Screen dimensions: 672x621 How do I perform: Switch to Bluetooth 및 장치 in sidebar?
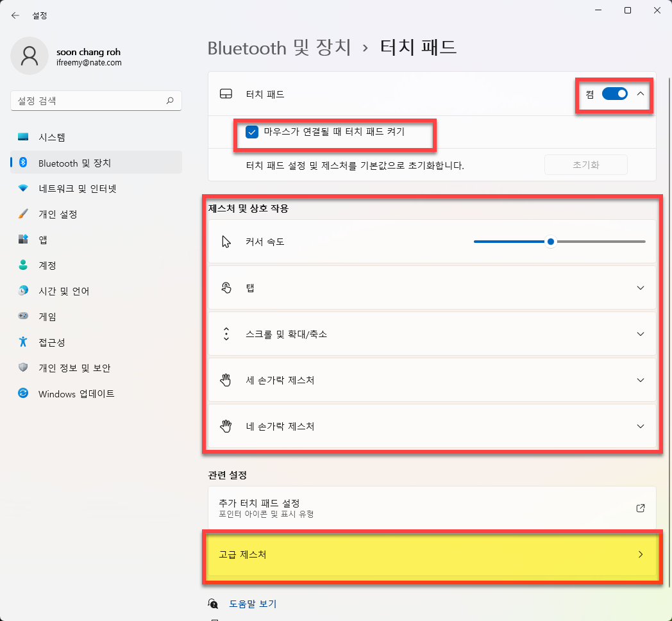point(22,162)
